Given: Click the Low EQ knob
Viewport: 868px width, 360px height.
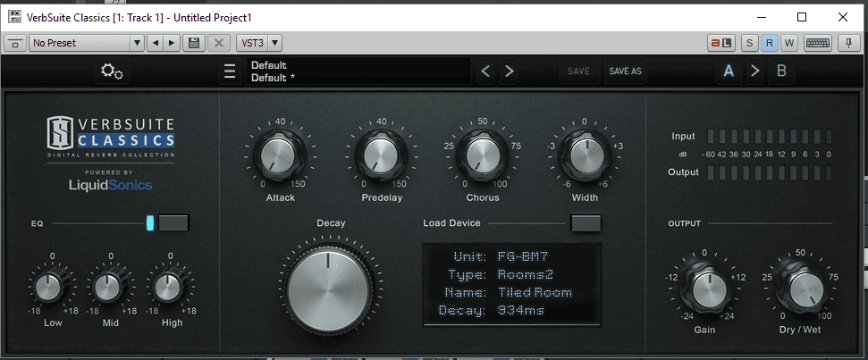Looking at the screenshot, I should click(48, 287).
